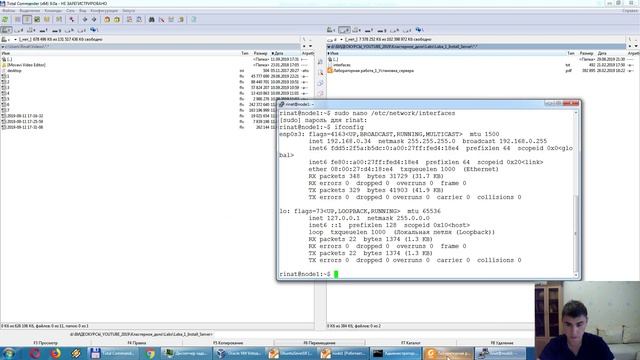Open the Help menu at far right
This screenshot has height=360, width=640.
point(630,11)
